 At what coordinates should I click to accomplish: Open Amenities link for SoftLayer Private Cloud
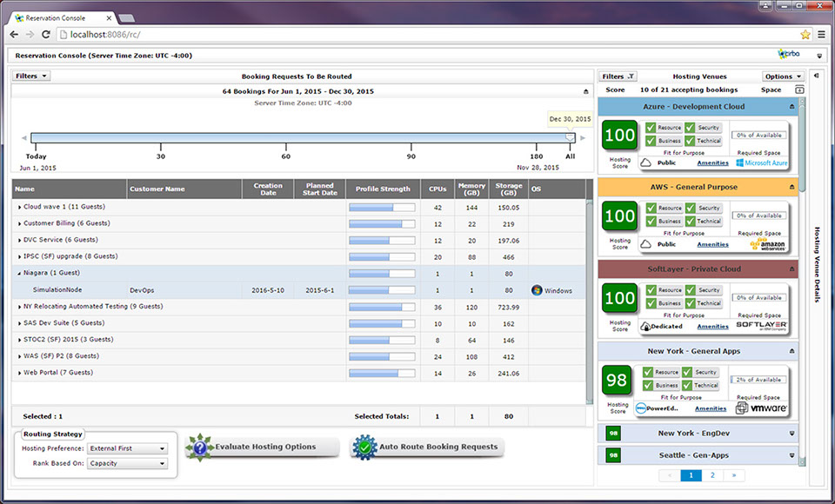point(712,327)
